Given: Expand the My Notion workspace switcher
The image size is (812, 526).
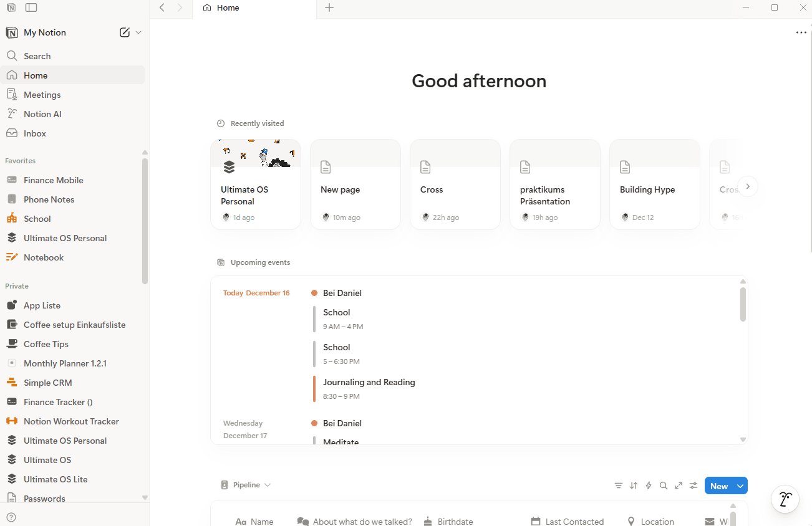Looking at the screenshot, I should pos(138,32).
